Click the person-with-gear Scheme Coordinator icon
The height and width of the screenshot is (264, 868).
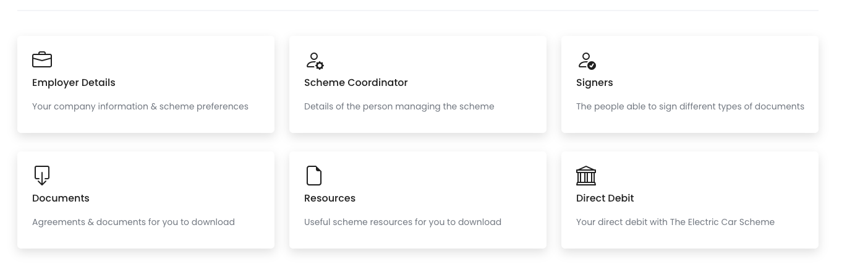point(315,61)
